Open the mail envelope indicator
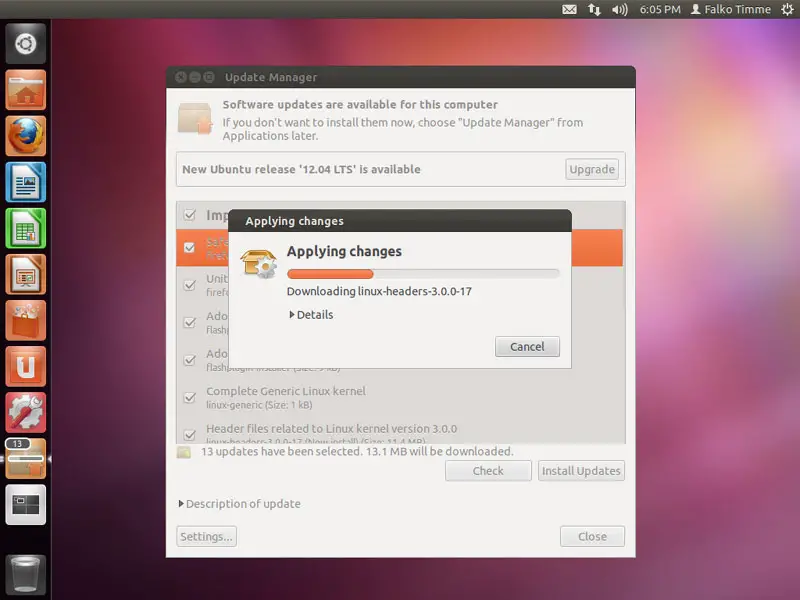This screenshot has width=800, height=600. click(x=569, y=9)
